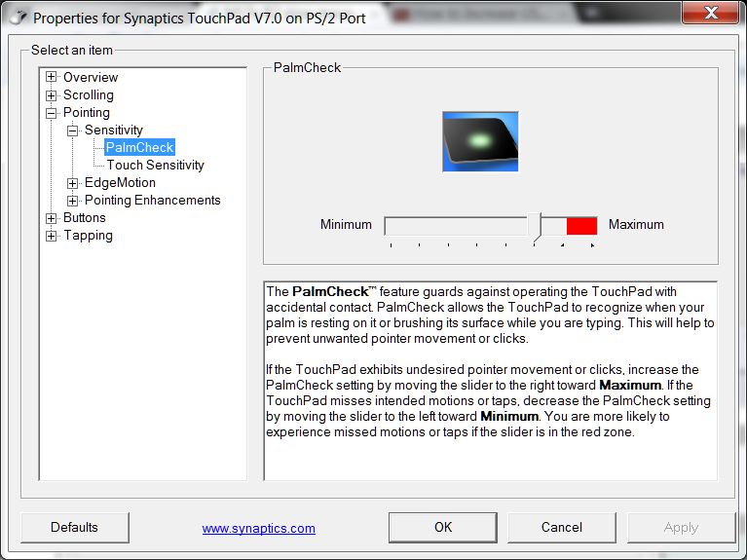747x560 pixels.
Task: Close the Synaptics properties window
Action: tap(711, 13)
